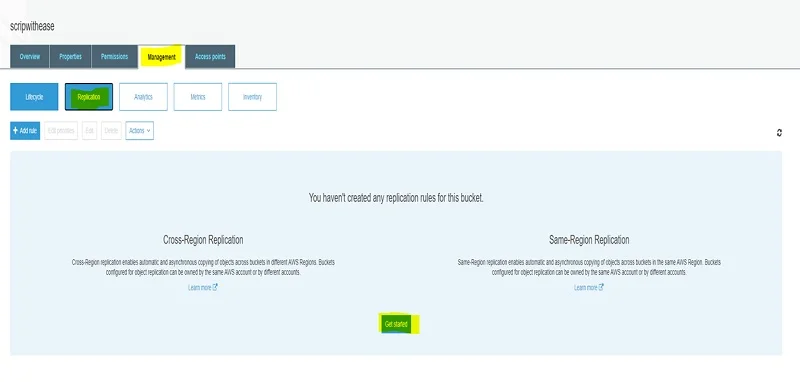
Task: Click the Cross-Region Replication heading
Action: coord(203,240)
